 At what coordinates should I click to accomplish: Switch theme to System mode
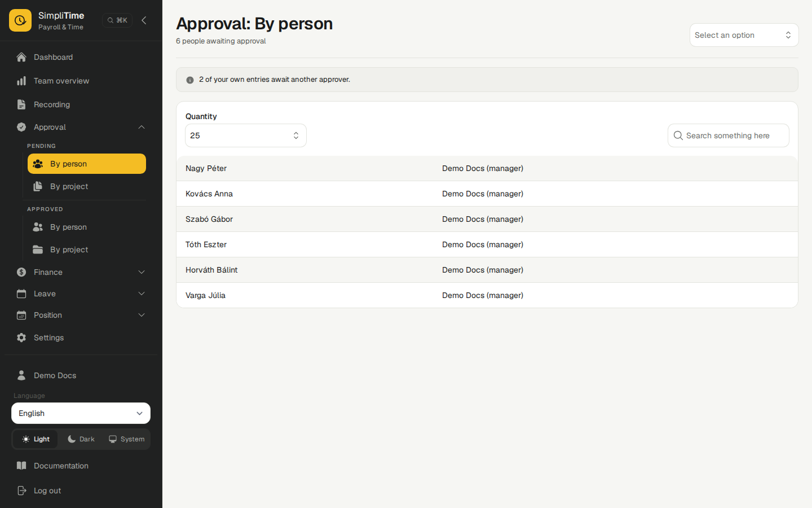(127, 439)
